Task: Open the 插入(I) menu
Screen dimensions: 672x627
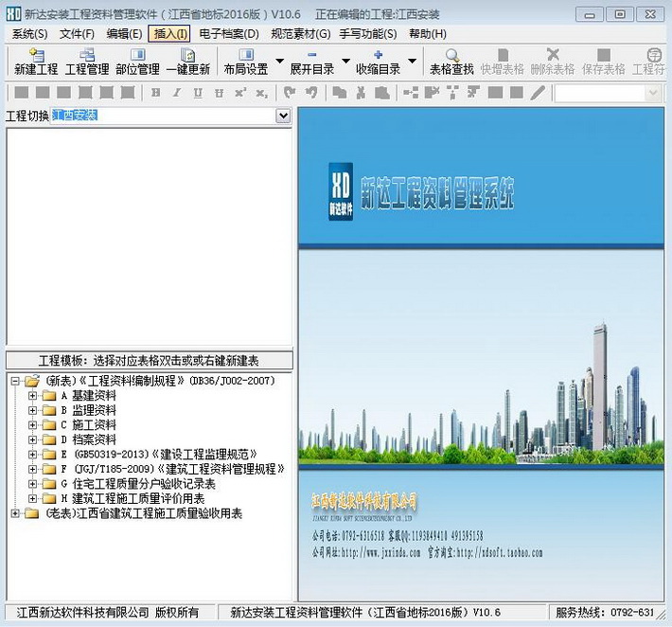Action: (x=170, y=34)
